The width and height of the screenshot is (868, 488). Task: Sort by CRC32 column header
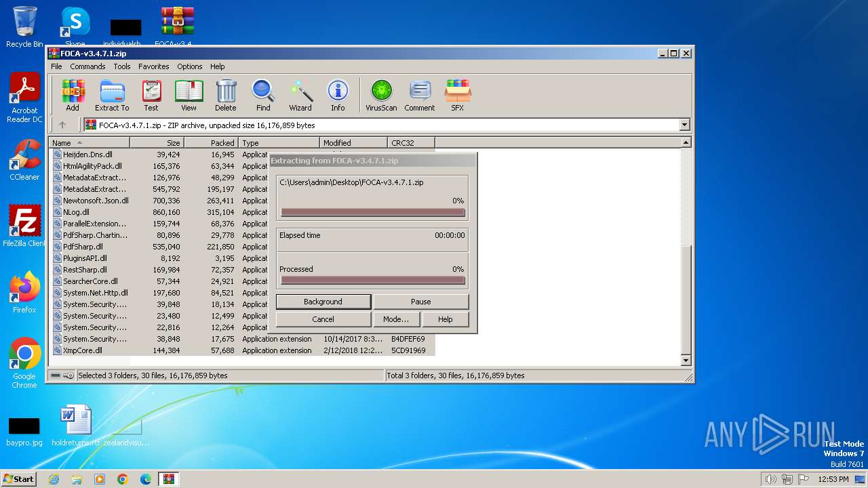click(x=411, y=142)
